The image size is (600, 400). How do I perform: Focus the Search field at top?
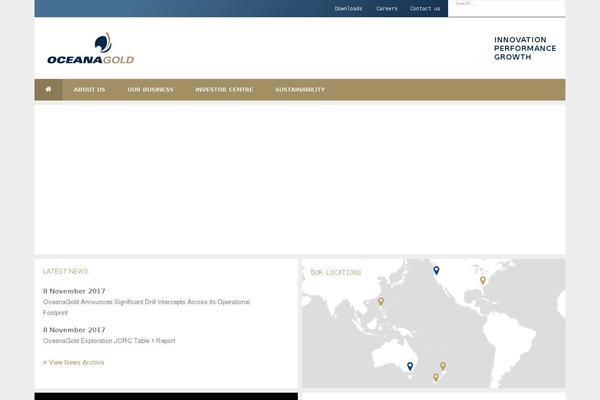pos(506,8)
